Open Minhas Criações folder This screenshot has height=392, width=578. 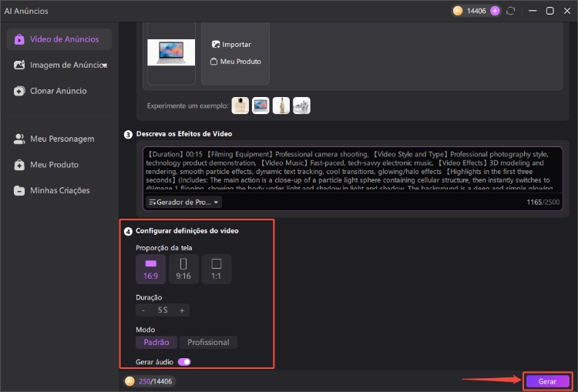tap(59, 190)
